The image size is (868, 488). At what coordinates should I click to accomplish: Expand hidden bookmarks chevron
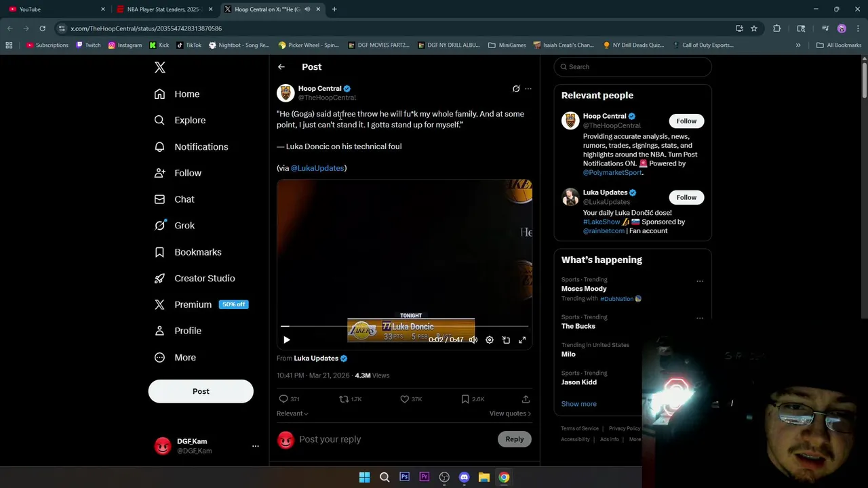coord(798,45)
